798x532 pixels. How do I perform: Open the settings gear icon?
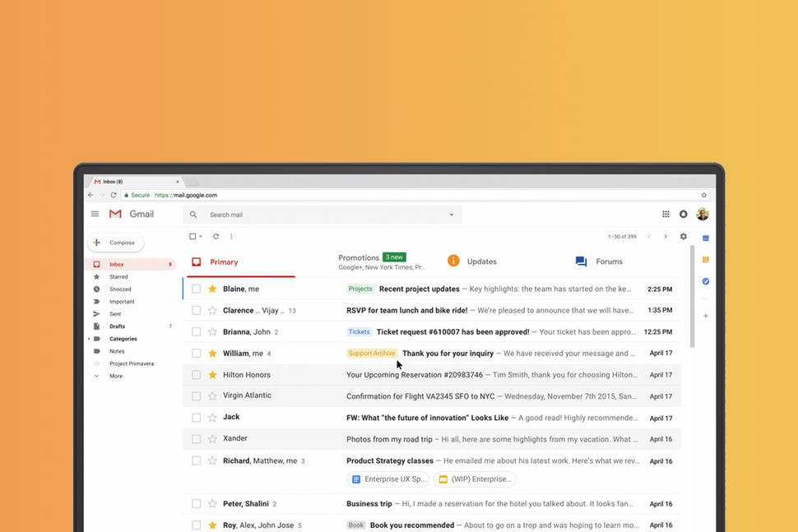pyautogui.click(x=683, y=237)
